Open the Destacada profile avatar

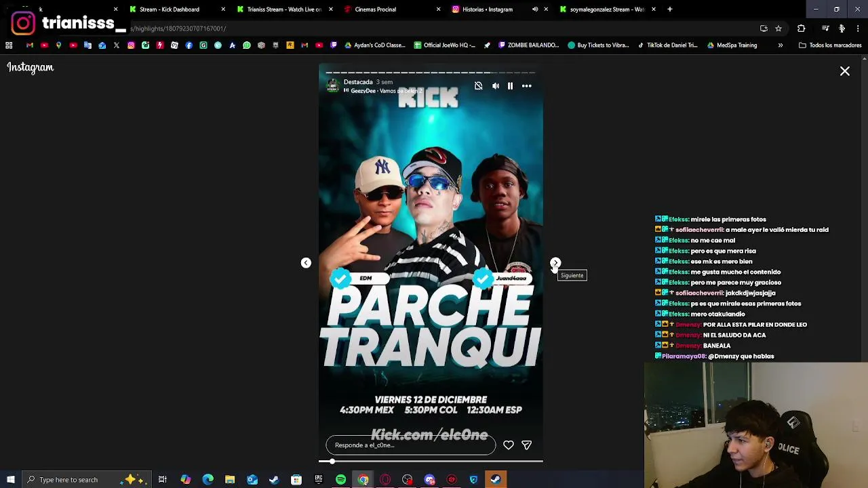coord(333,85)
